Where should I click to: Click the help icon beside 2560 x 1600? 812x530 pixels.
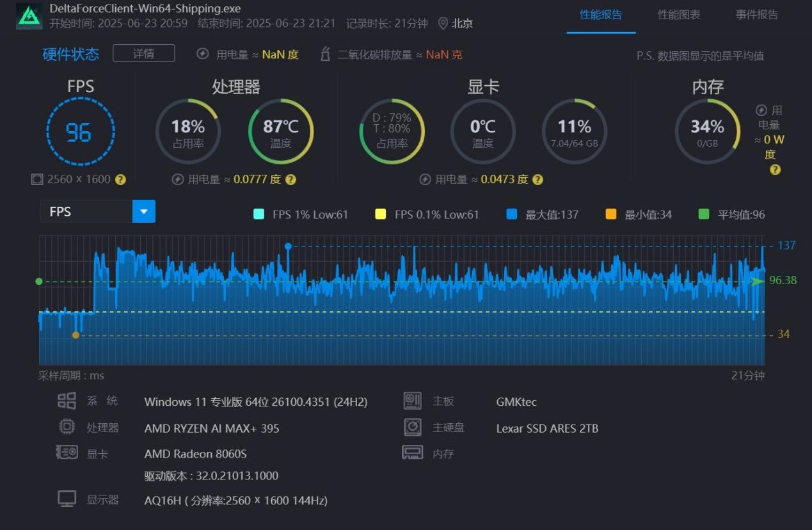coord(120,180)
